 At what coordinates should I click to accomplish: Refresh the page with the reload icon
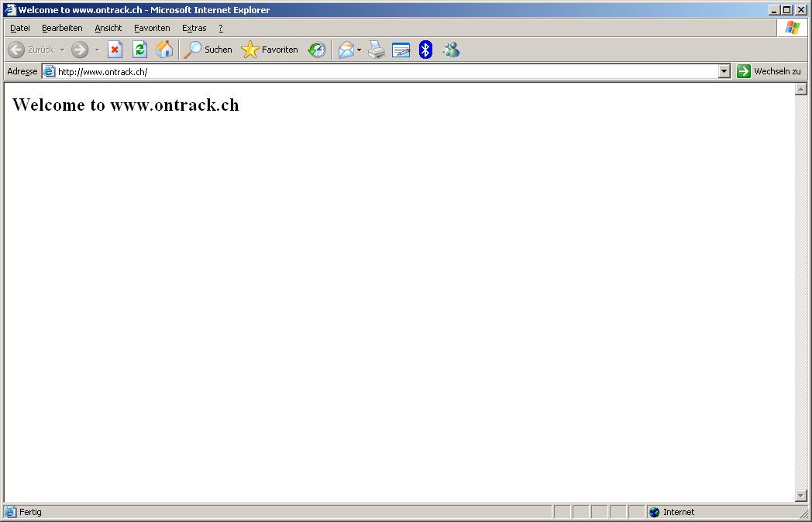(x=139, y=50)
